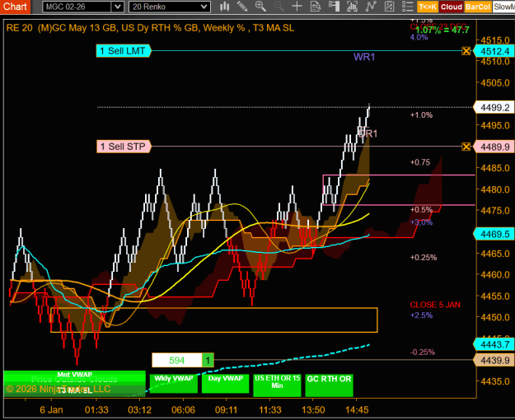515x420 pixels.
Task: Click the 09:11 time axis label
Action: tap(226, 410)
